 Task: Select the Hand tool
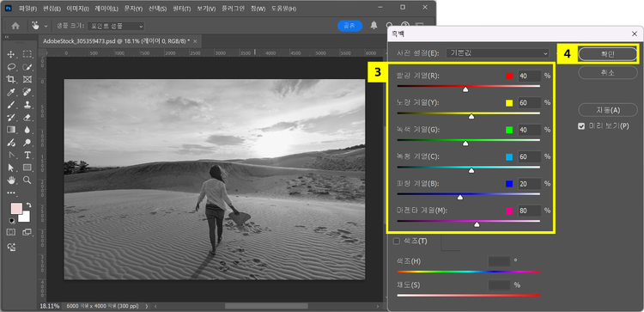click(x=11, y=180)
